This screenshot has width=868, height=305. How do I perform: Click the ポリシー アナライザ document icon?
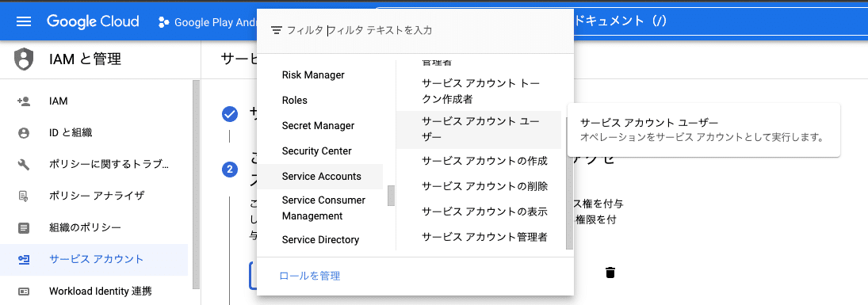(x=23, y=196)
